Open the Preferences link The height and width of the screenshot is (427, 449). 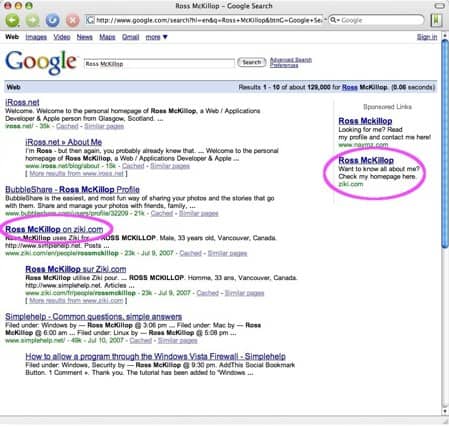click(x=284, y=65)
